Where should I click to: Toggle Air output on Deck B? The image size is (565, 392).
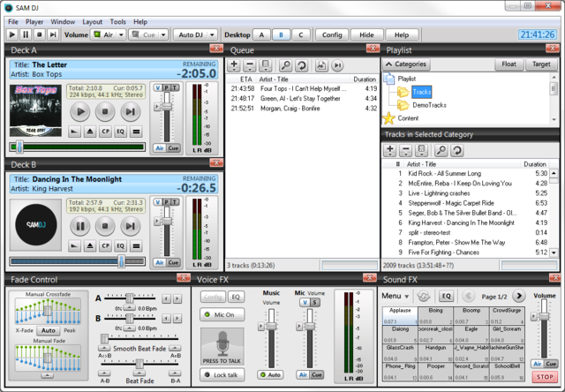point(160,262)
